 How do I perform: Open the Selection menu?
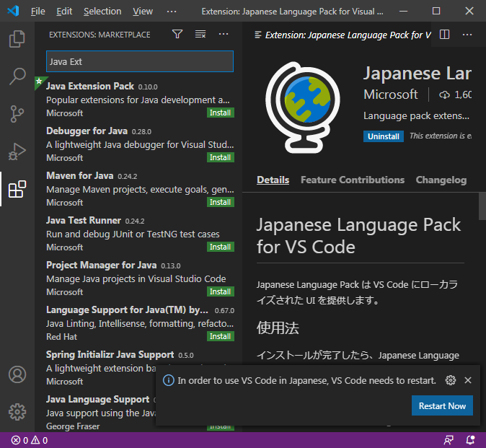pos(102,12)
